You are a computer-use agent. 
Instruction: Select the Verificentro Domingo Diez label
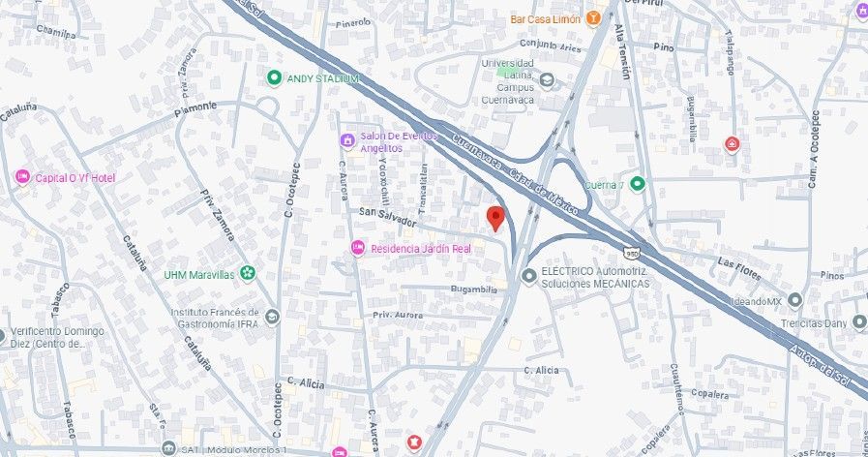click(57, 337)
